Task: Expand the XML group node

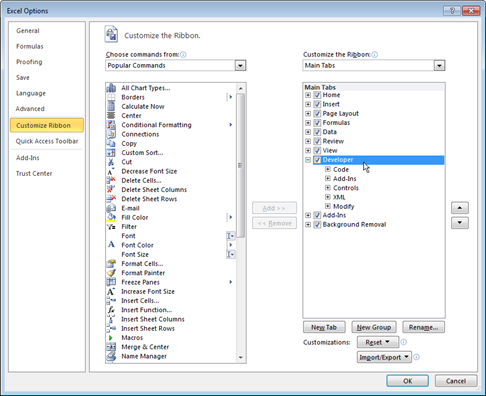Action: (x=328, y=197)
